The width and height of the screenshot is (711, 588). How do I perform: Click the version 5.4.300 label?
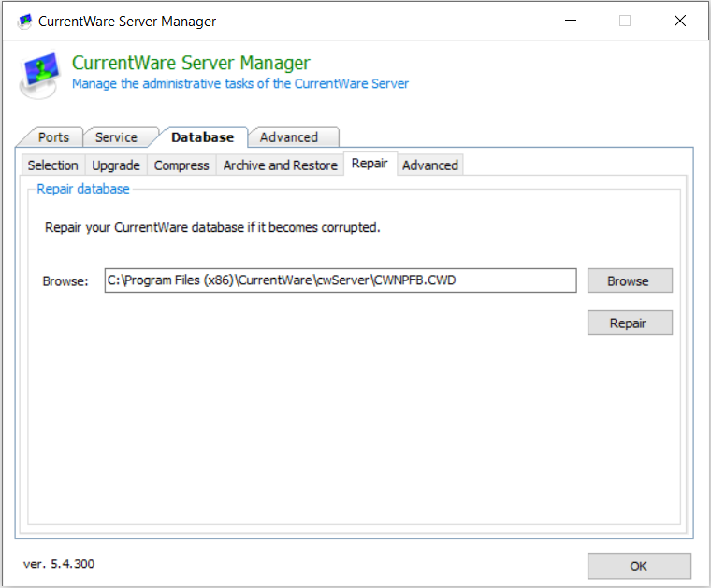point(59,564)
